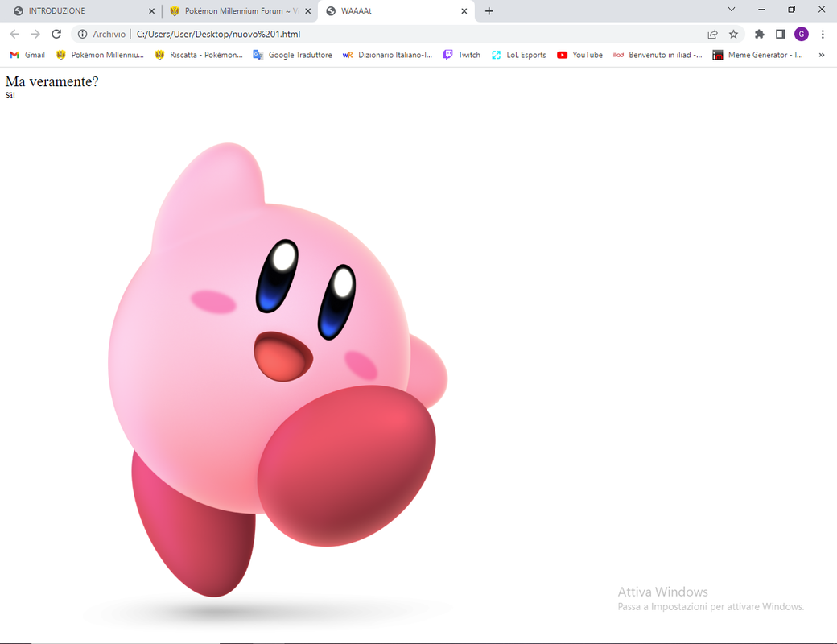Open a new tab with plus button
The width and height of the screenshot is (837, 644).
[x=489, y=11]
